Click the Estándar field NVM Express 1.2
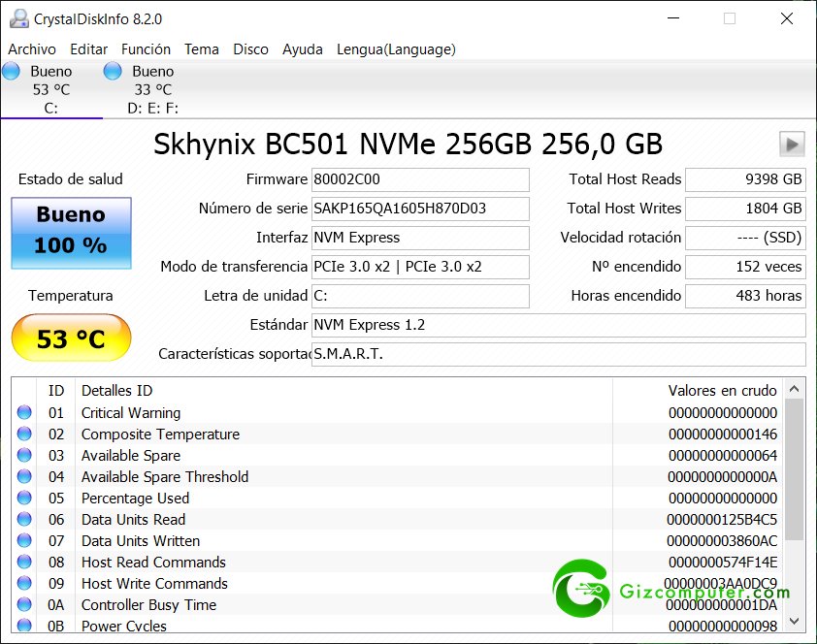The image size is (817, 644). [559, 325]
